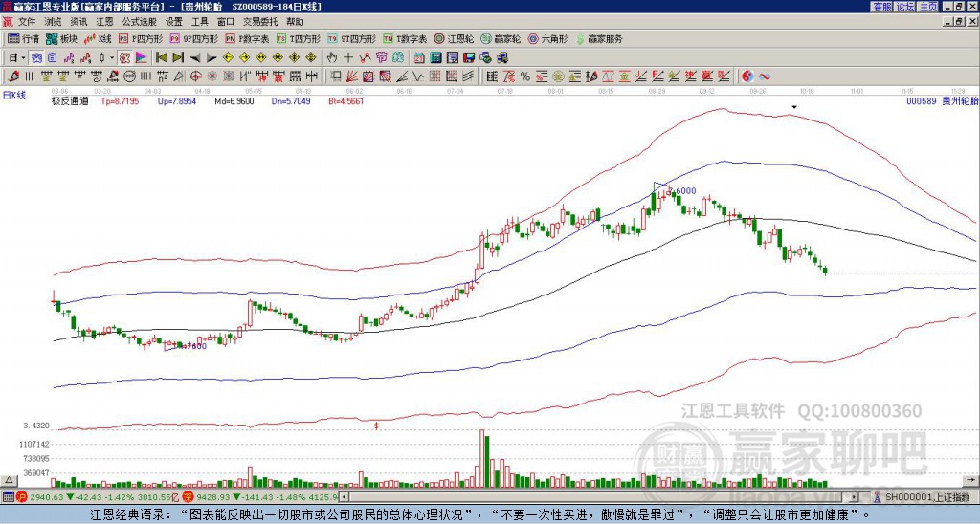Click the Md=6.9600 indicator value
980x524 pixels.
[x=234, y=100]
